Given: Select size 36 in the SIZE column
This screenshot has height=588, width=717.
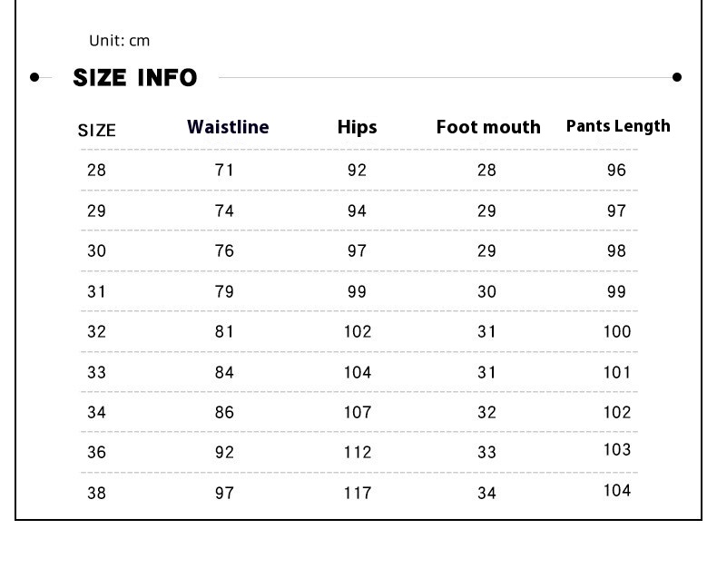Looking at the screenshot, I should (96, 452).
